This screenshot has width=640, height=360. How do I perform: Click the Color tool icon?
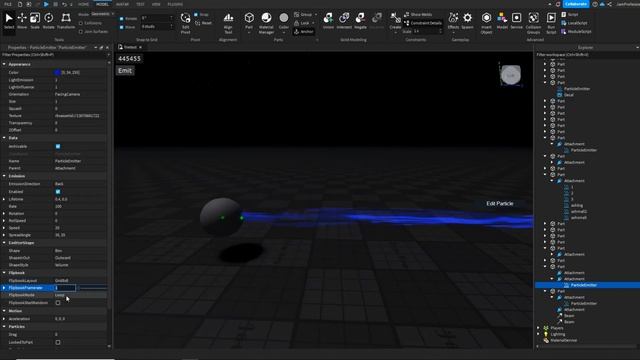point(284,18)
